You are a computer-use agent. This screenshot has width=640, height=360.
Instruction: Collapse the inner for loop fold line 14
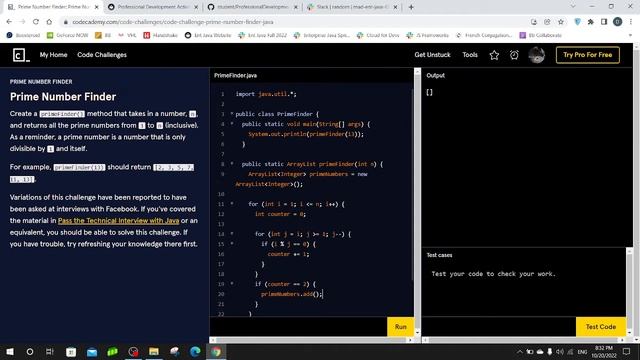tap(232, 234)
